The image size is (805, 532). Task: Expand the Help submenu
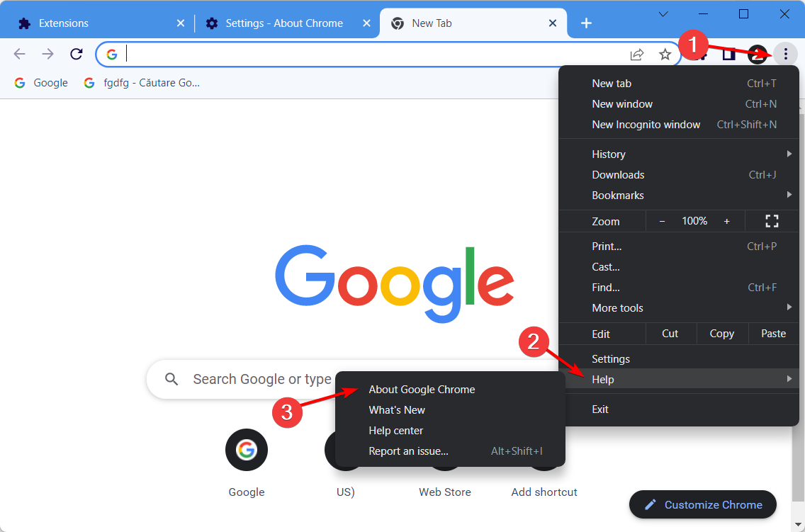click(678, 379)
